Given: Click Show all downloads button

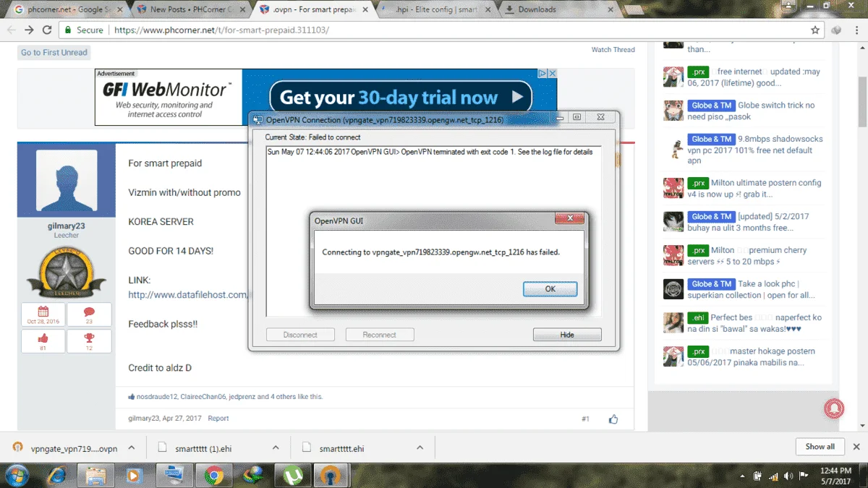Looking at the screenshot, I should [820, 447].
